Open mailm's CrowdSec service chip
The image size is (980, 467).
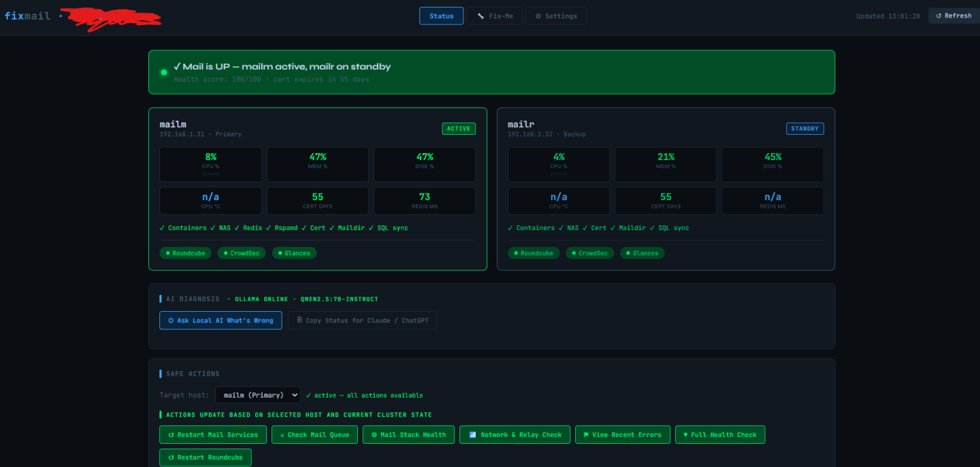(242, 253)
